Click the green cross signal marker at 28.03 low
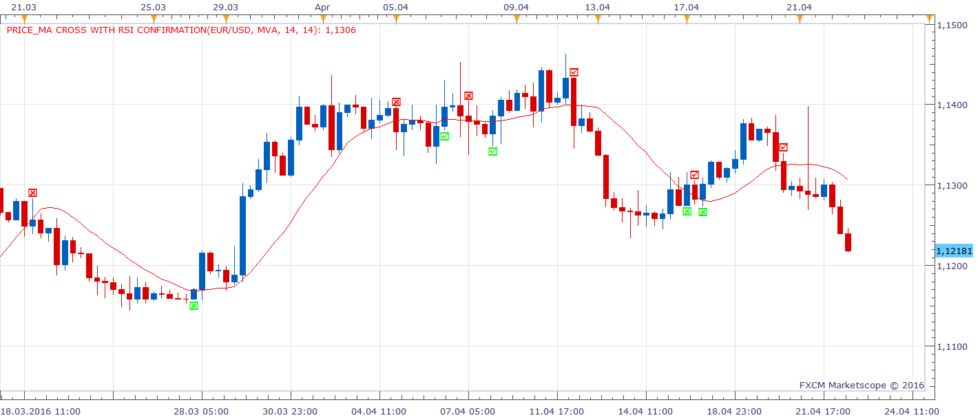 (194, 306)
